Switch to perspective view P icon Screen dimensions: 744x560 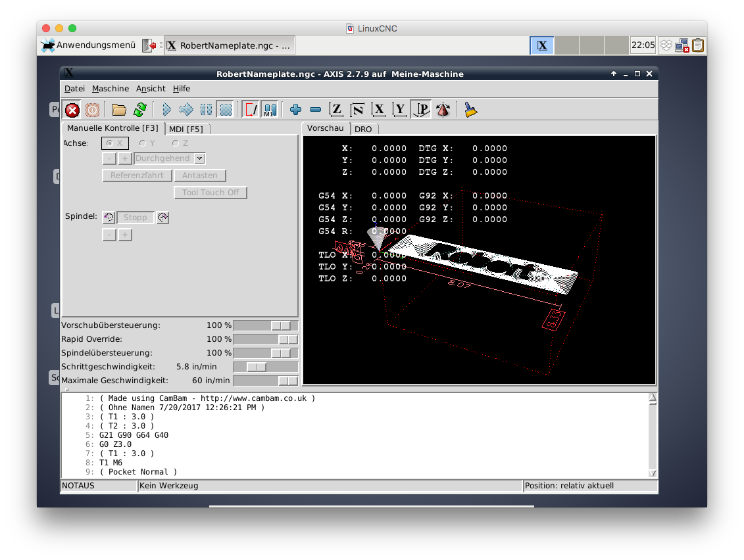click(x=421, y=110)
